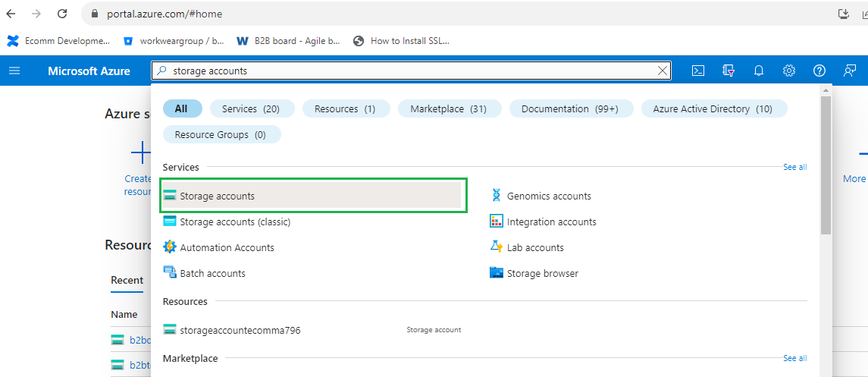The height and width of the screenshot is (377, 868).
Task: Open Storage accounts service
Action: pyautogui.click(x=312, y=196)
